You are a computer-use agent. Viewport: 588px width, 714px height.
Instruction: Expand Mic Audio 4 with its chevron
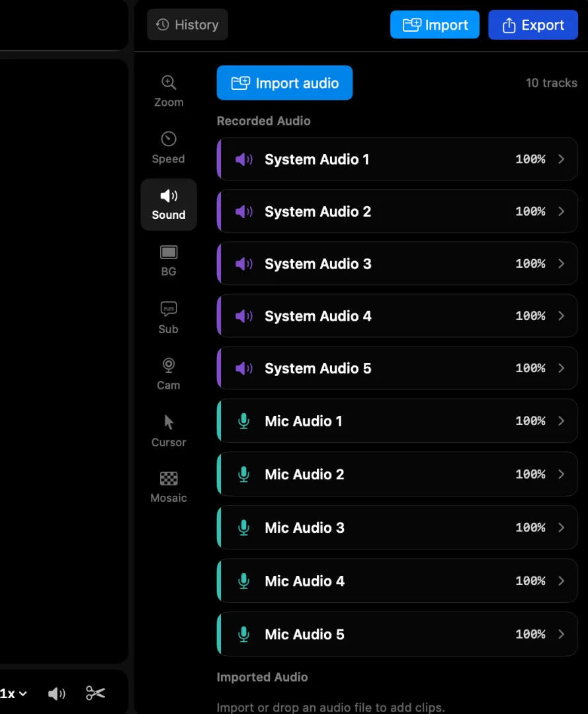click(561, 581)
